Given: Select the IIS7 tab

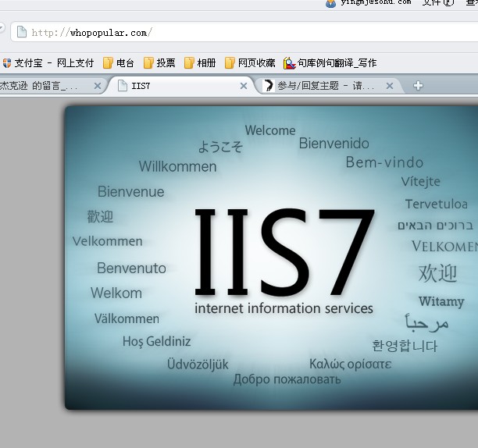Looking at the screenshot, I should pos(182,86).
